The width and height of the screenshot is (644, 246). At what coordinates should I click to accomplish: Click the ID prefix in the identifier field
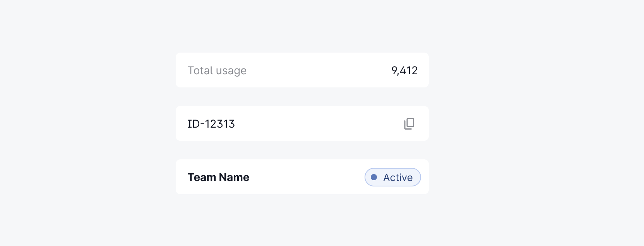[193, 124]
